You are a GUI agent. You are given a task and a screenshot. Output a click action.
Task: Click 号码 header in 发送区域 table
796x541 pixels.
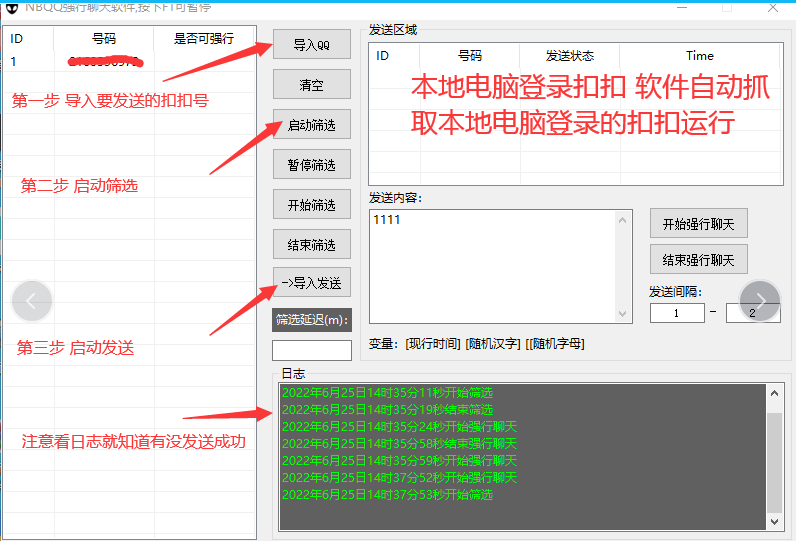pos(470,55)
